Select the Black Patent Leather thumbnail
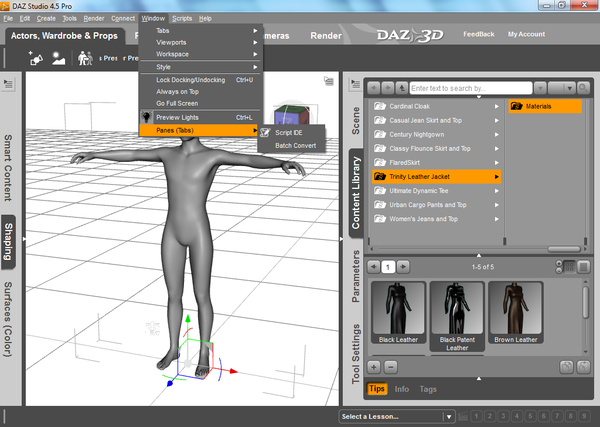This screenshot has height=427, width=600. (x=457, y=316)
